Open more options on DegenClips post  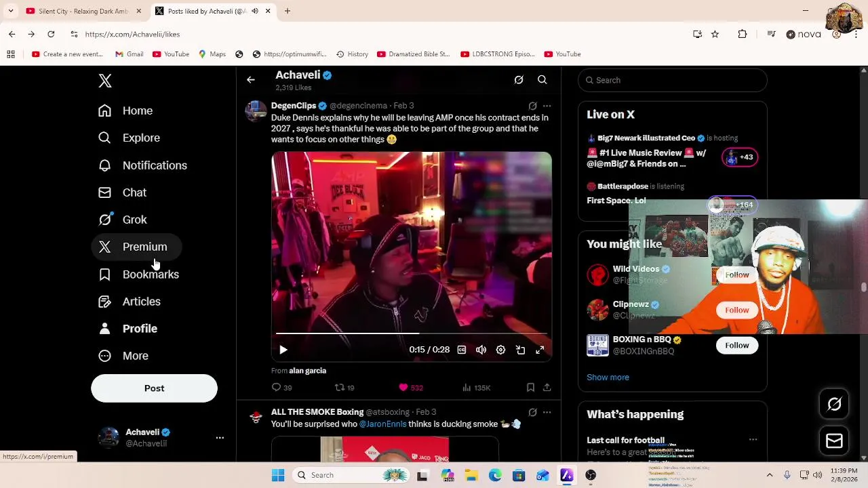(547, 106)
